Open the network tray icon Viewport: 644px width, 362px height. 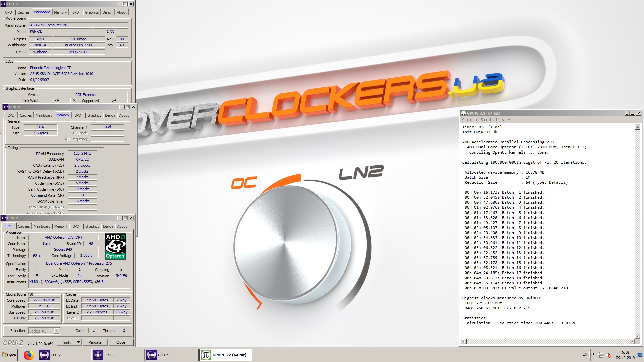coord(601,355)
